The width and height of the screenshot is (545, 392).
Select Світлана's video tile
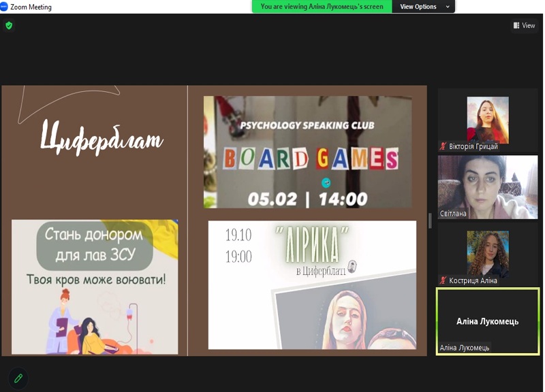coord(487,187)
